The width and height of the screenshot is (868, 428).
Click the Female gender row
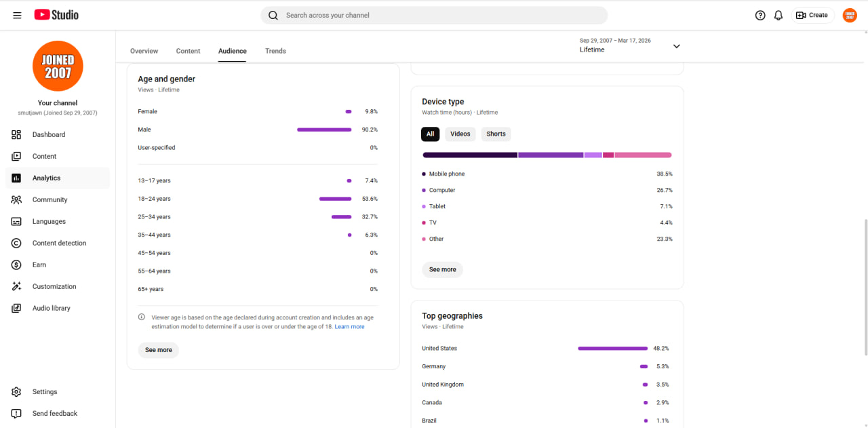[x=258, y=111]
